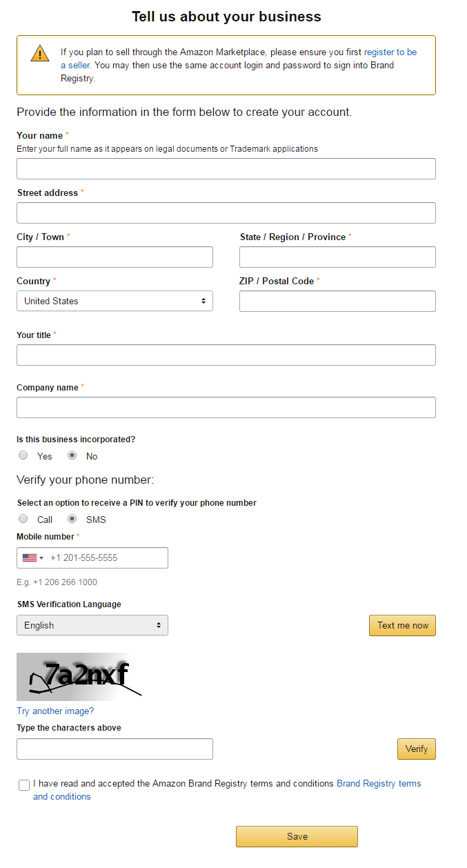Image resolution: width=467 pixels, height=868 pixels.
Task: Focus the CAPTCHA characters text box
Action: point(115,749)
